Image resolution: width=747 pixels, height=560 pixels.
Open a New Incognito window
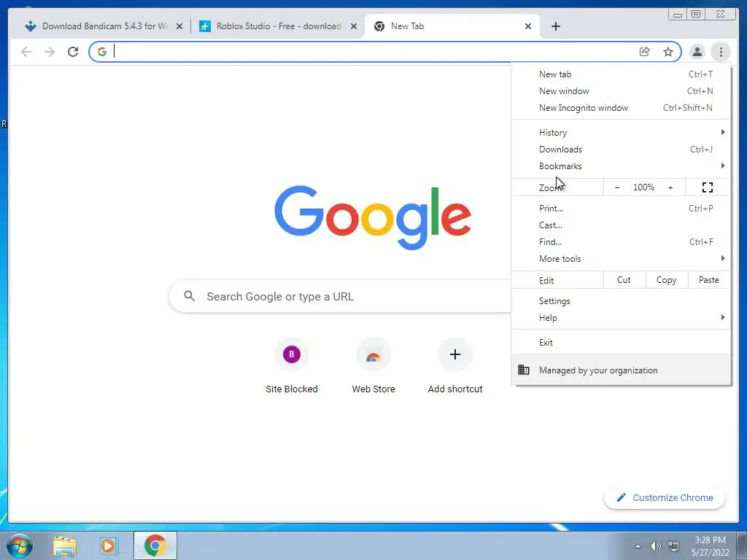[622, 108]
